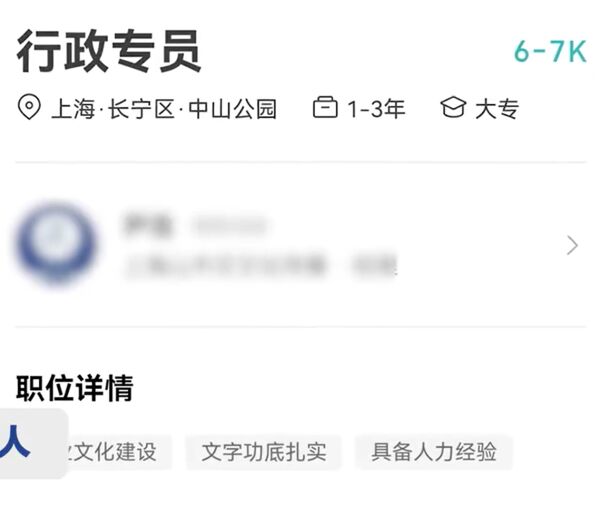Open location 上海·长宁区·中山公园
600x526 pixels.
164,109
